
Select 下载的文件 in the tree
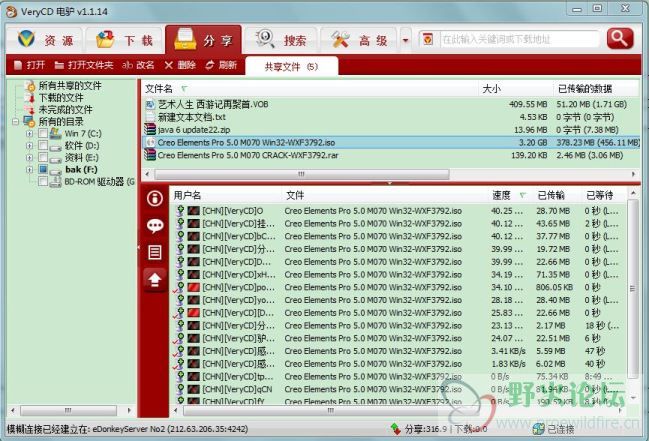pos(61,98)
